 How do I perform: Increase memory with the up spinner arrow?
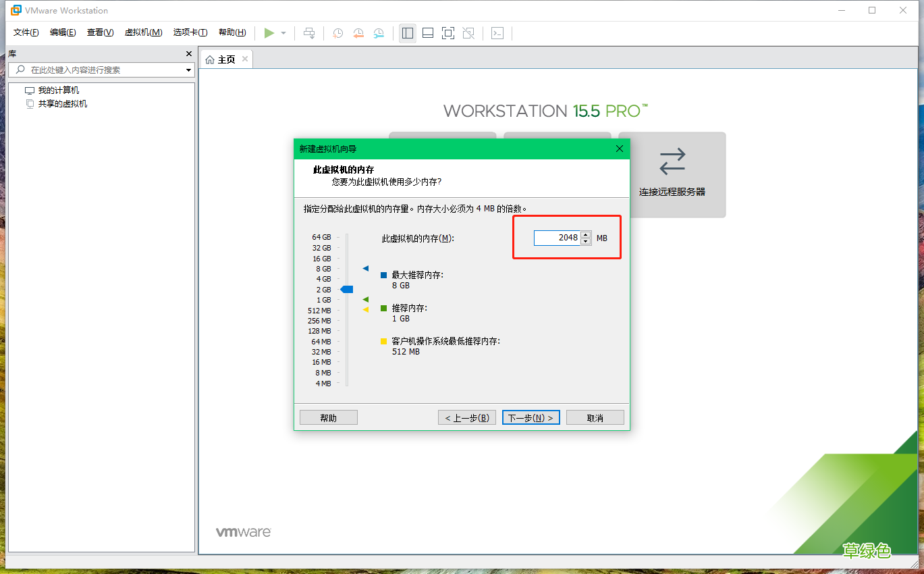point(585,234)
